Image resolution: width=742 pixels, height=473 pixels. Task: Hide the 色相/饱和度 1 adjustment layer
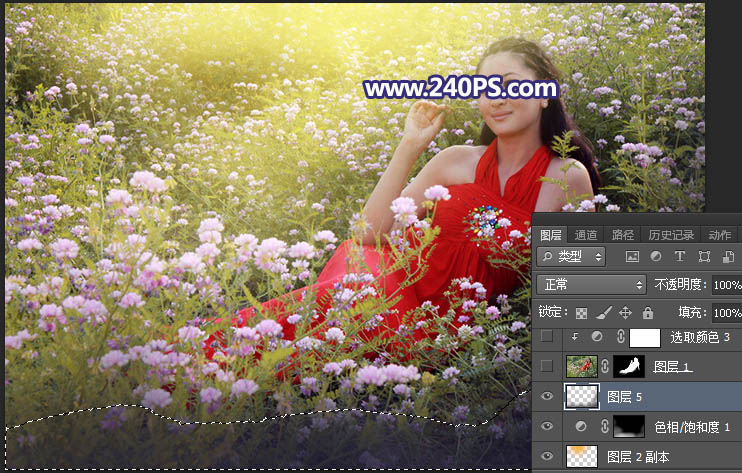click(545, 427)
